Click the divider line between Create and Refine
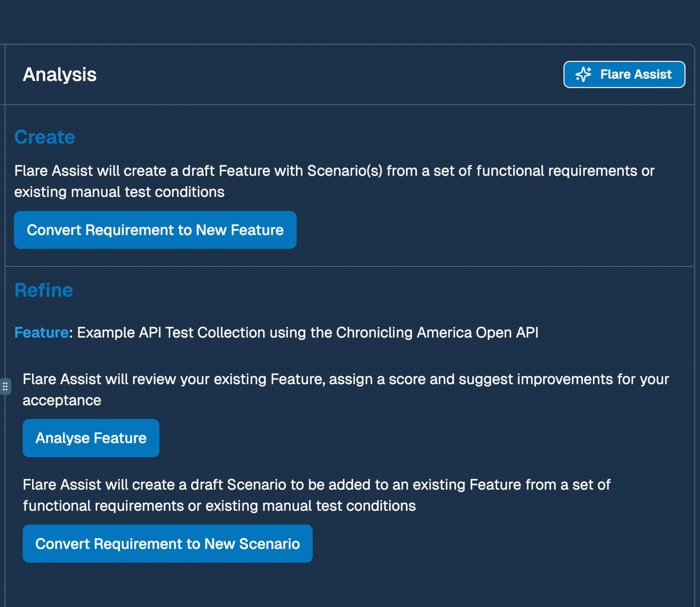The image size is (700, 607). pos(349,266)
